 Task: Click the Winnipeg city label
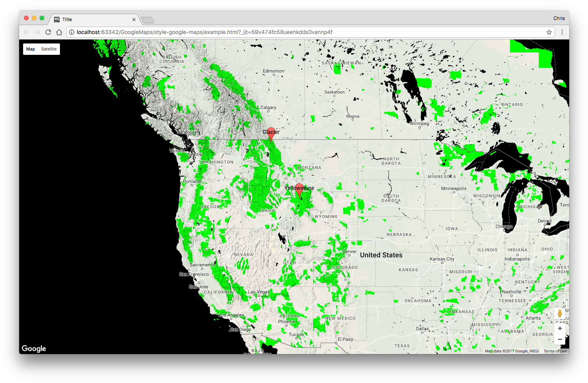click(x=419, y=123)
